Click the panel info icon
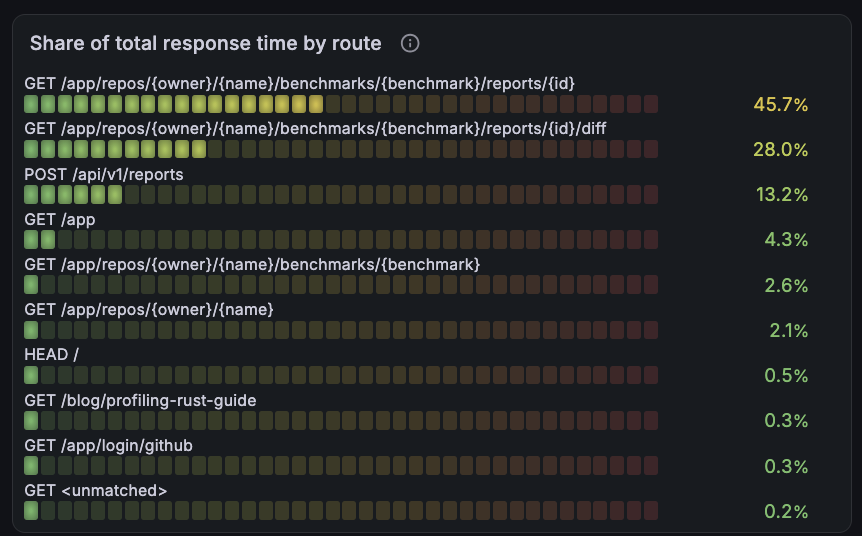The image size is (862, 536). click(410, 43)
